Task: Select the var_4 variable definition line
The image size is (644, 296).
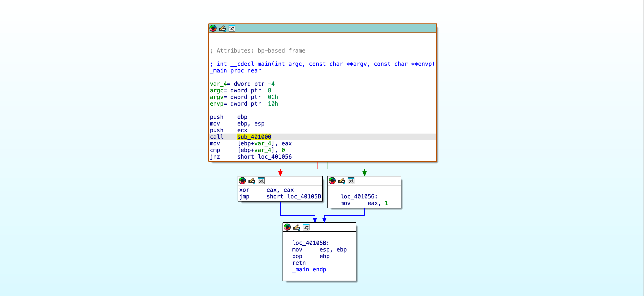Action: pos(242,84)
